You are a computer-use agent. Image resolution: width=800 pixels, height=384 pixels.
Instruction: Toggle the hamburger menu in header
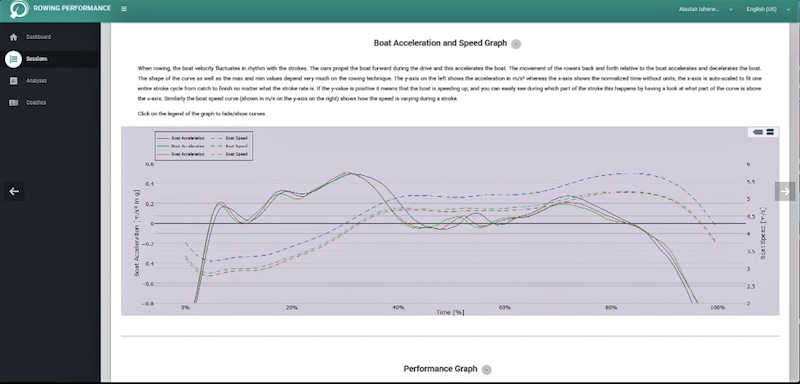pos(124,9)
